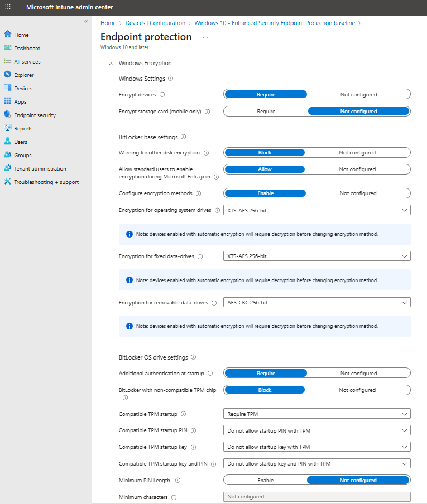Show info for Warning for other disk encryption
Screen dimensions: 427x504
coord(207,153)
